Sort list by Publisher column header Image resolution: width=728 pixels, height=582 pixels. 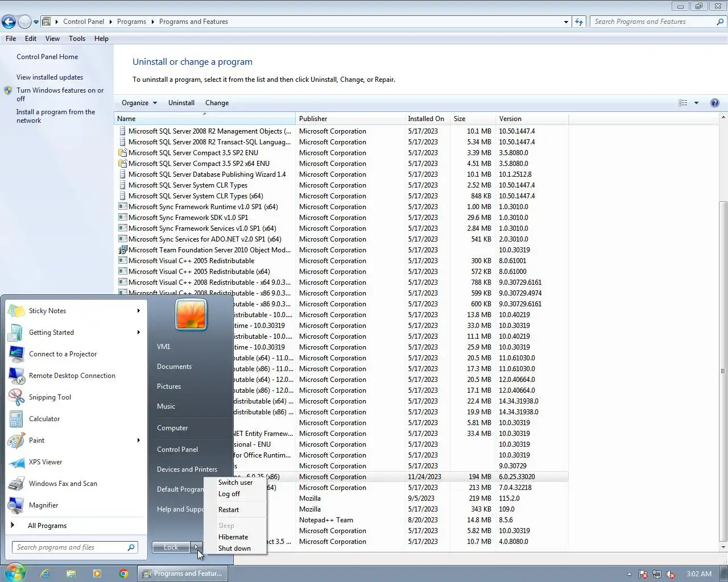click(x=350, y=119)
